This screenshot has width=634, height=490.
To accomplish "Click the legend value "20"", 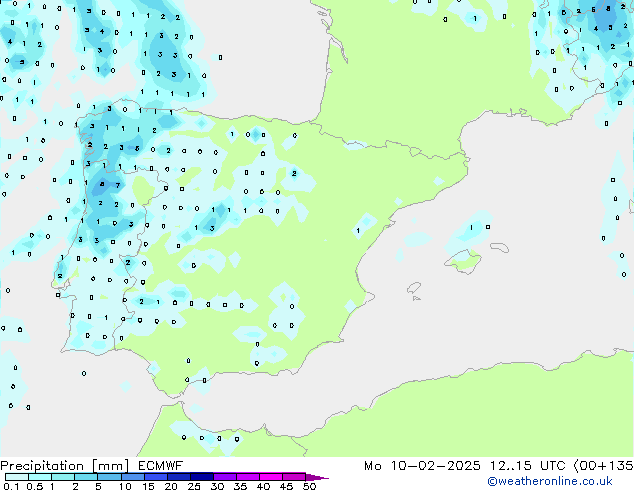I will pyautogui.click(x=171, y=486).
